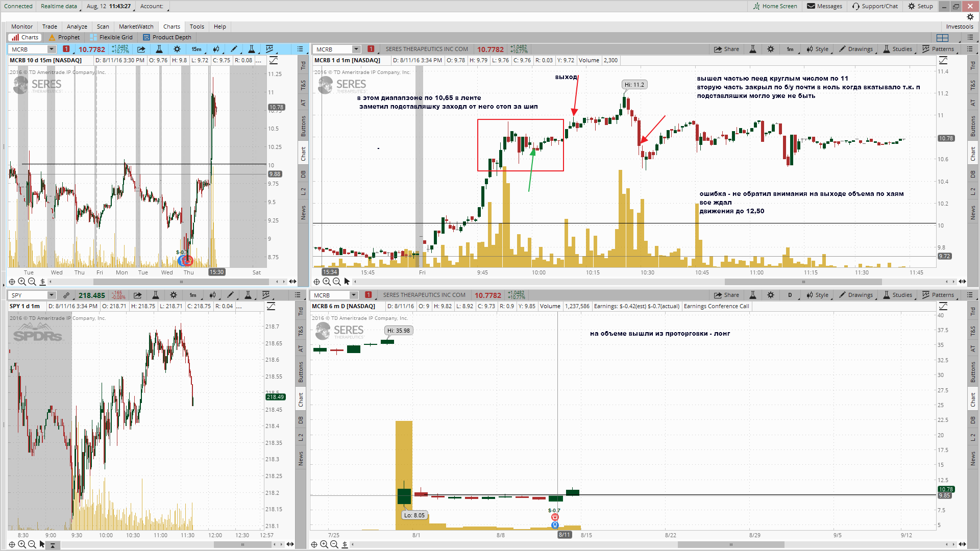
Task: Toggle the News side panel in the 1m MCRB chart
Action: point(973,213)
